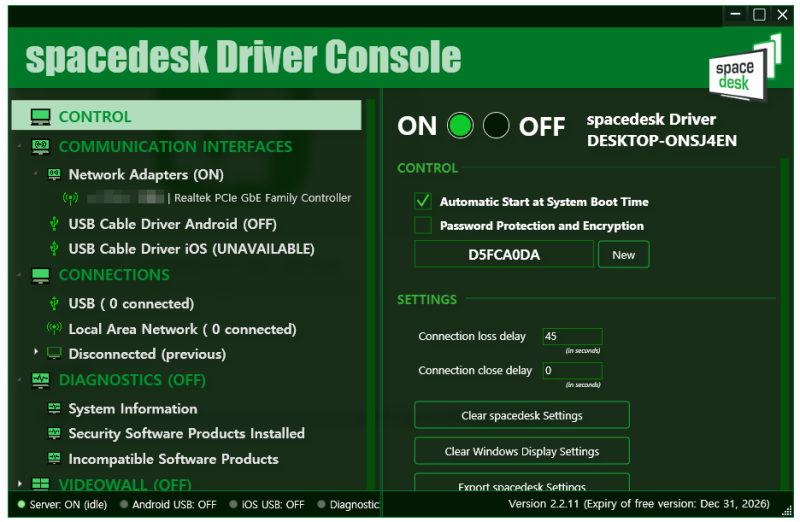This screenshot has width=800, height=522.
Task: Click the Security Software Products icon
Action: click(x=54, y=433)
